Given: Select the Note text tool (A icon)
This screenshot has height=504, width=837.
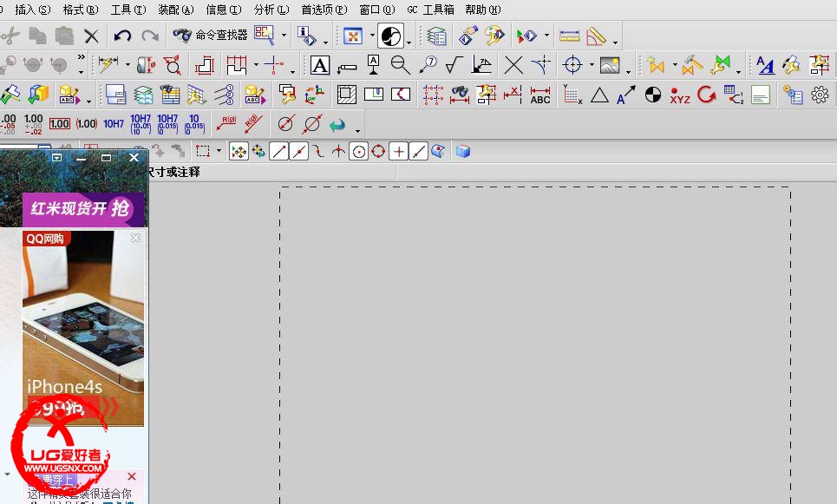Looking at the screenshot, I should pyautogui.click(x=320, y=65).
